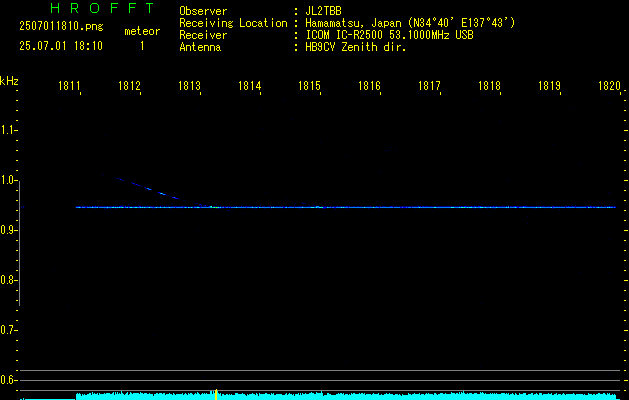Click the 1816 time axis label
Image resolution: width=629 pixels, height=400 pixels.
pyautogui.click(x=369, y=86)
